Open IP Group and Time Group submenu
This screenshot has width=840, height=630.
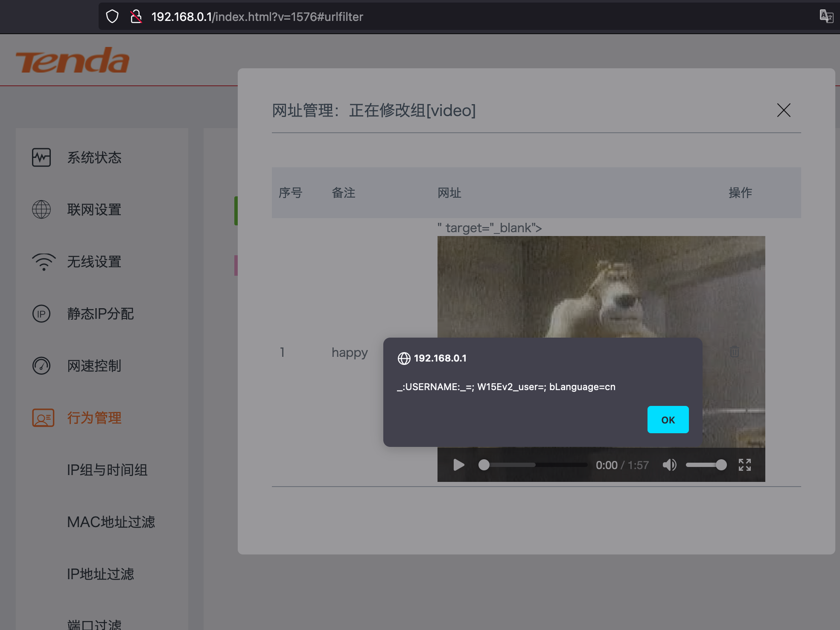tap(107, 470)
